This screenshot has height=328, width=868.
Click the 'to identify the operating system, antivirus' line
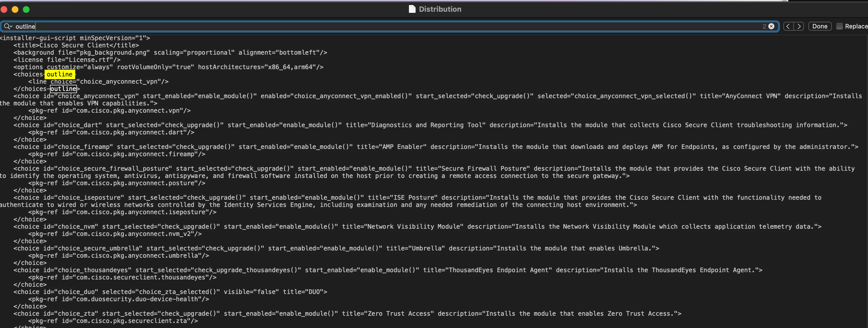click(x=315, y=176)
